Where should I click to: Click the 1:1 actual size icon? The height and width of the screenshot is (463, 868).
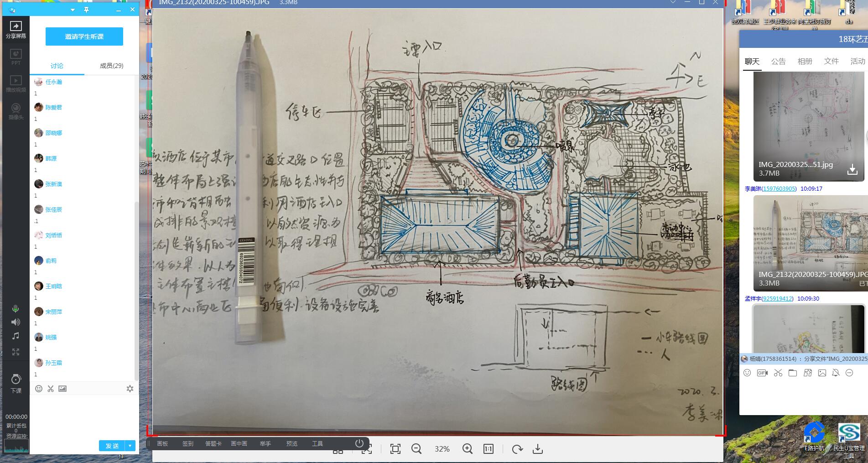(489, 449)
